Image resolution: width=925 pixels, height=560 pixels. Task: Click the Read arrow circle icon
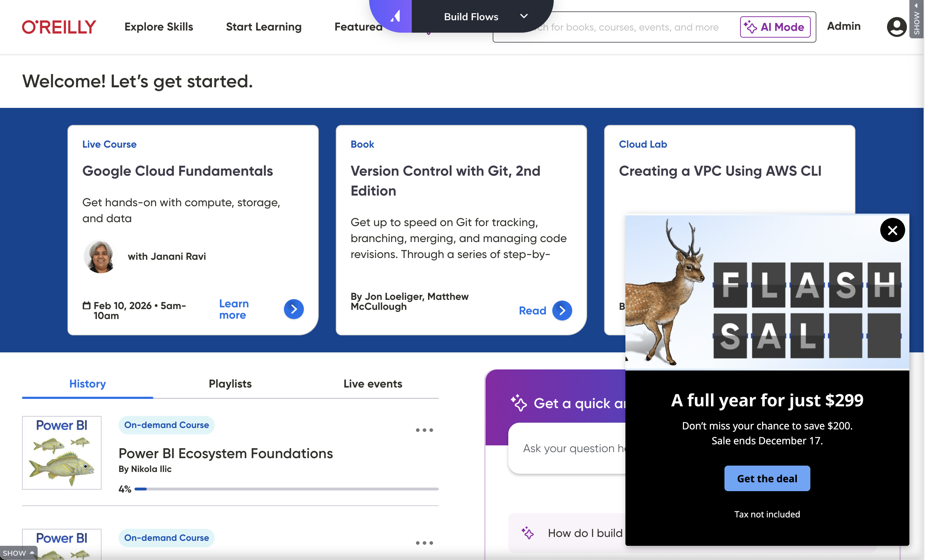point(562,311)
